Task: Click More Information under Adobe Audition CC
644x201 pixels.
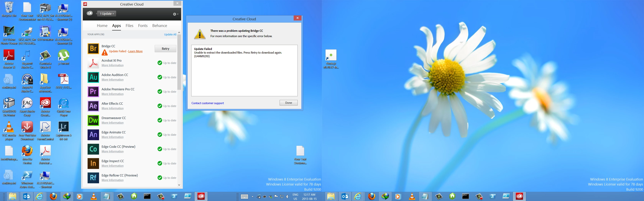Action: coord(113,80)
